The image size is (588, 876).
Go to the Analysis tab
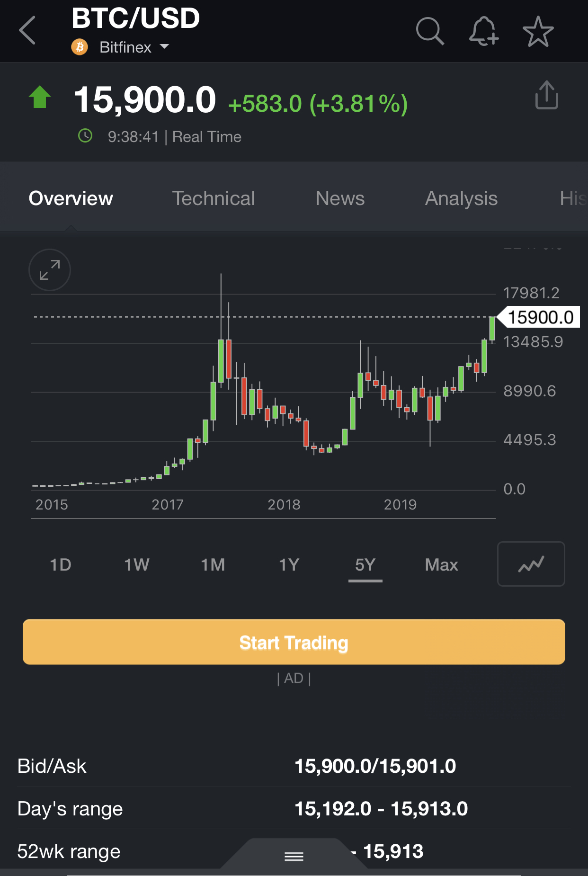click(461, 198)
